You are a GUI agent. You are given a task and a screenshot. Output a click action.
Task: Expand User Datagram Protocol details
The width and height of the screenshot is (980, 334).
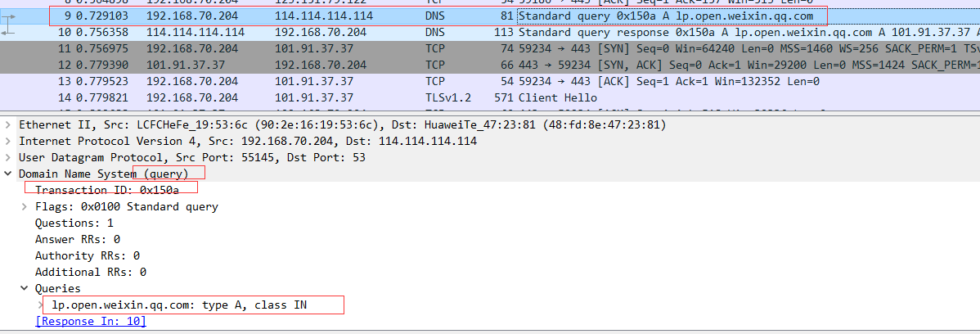tap(8, 157)
